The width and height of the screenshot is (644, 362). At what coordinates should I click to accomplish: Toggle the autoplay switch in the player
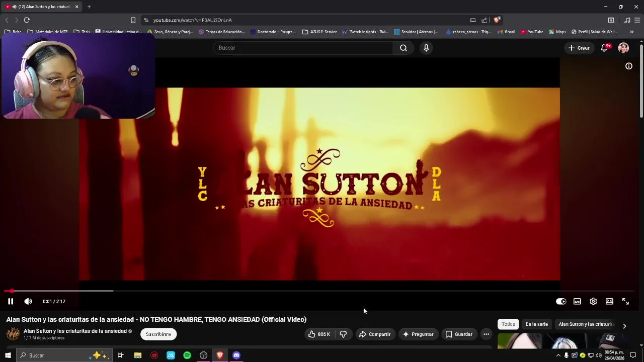pos(561,301)
